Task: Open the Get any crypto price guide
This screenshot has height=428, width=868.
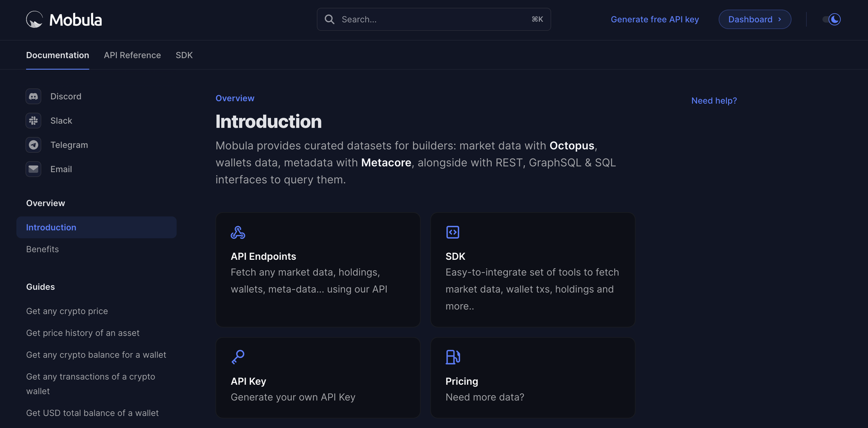Action: (67, 311)
